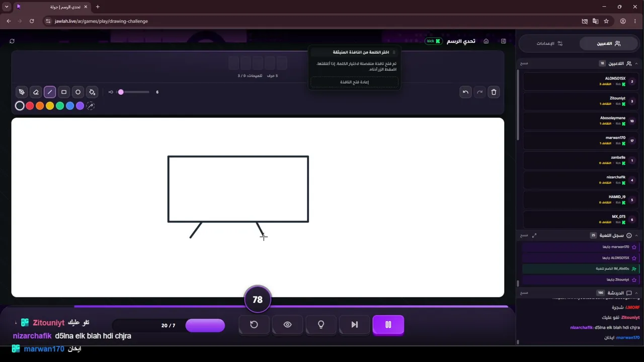Go back to the previous page
644x362 pixels.
(x=9, y=21)
